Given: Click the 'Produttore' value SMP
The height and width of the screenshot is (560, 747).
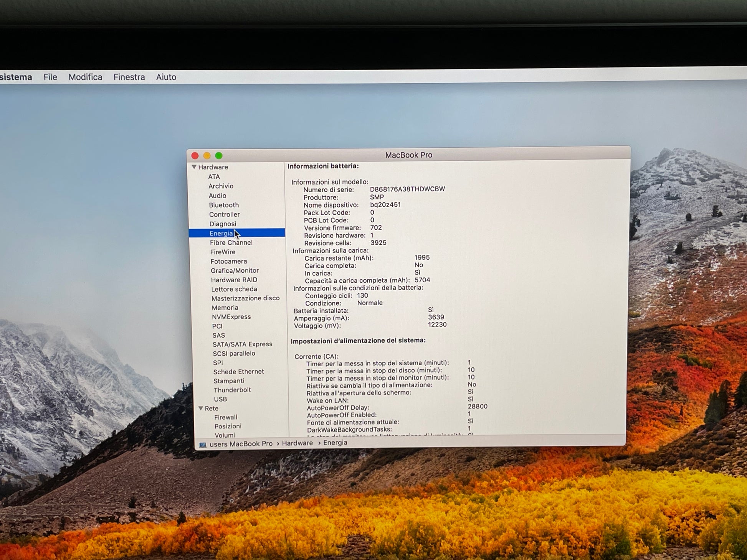Looking at the screenshot, I should point(377,197).
